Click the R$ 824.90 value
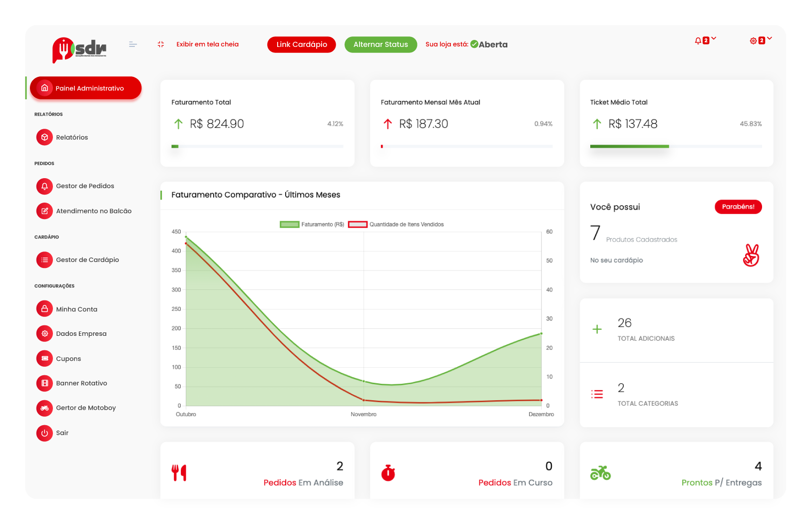The image size is (812, 524). (217, 124)
